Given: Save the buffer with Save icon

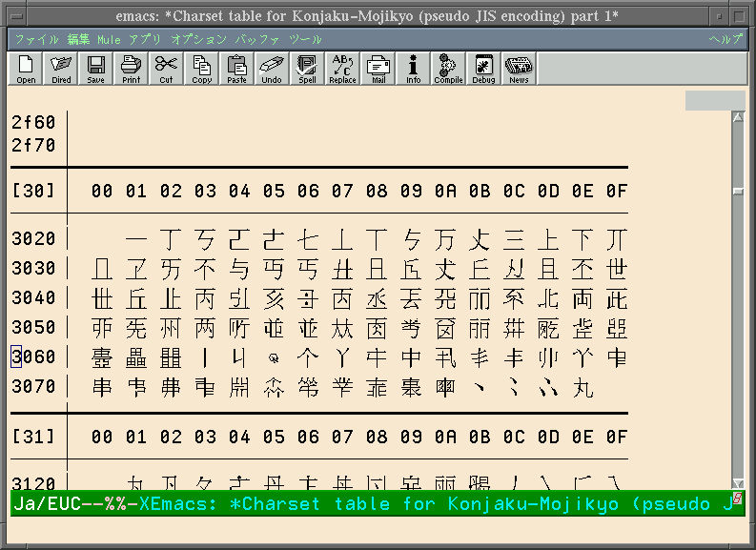Looking at the screenshot, I should (96, 69).
